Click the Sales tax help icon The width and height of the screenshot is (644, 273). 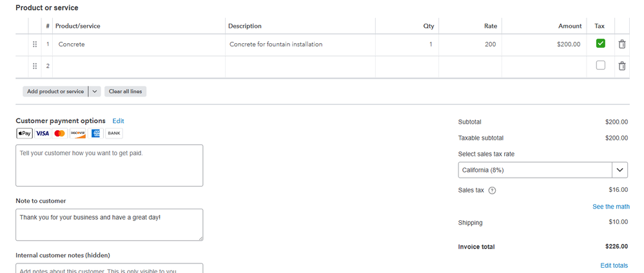coord(493,191)
